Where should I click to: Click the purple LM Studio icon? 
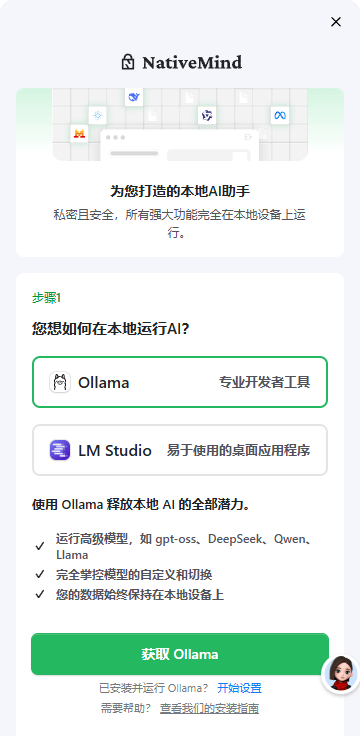60,450
